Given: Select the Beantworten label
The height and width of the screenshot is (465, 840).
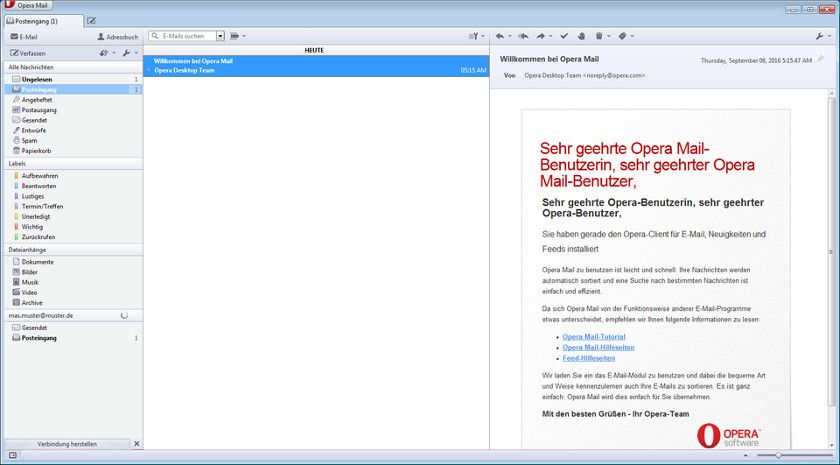Looking at the screenshot, I should [x=74, y=186].
